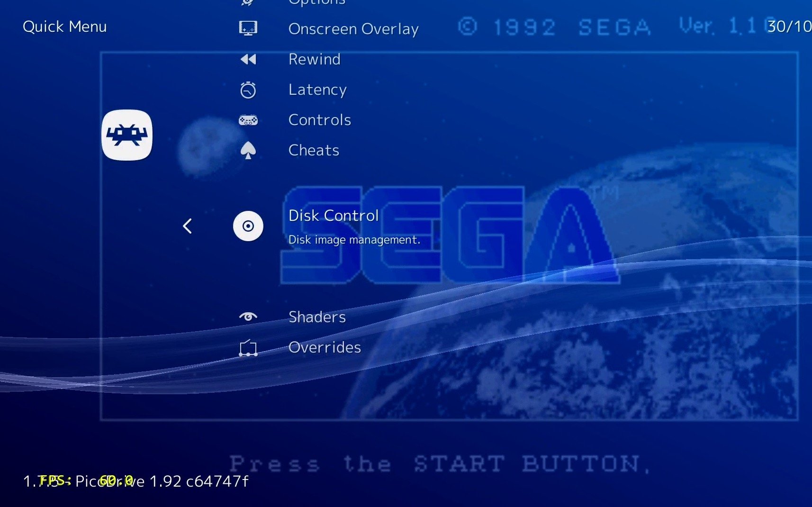The height and width of the screenshot is (507, 812).
Task: Click the Disk Control disc icon
Action: [x=248, y=226]
